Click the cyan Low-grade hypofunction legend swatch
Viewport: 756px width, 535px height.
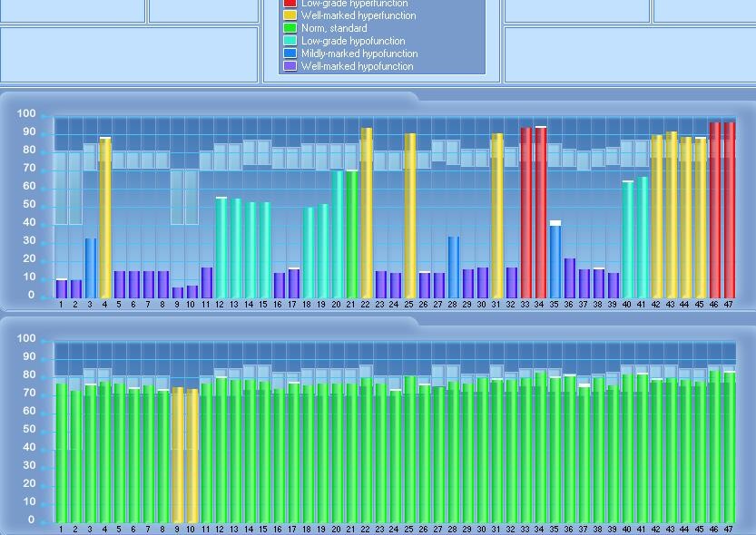click(x=290, y=41)
